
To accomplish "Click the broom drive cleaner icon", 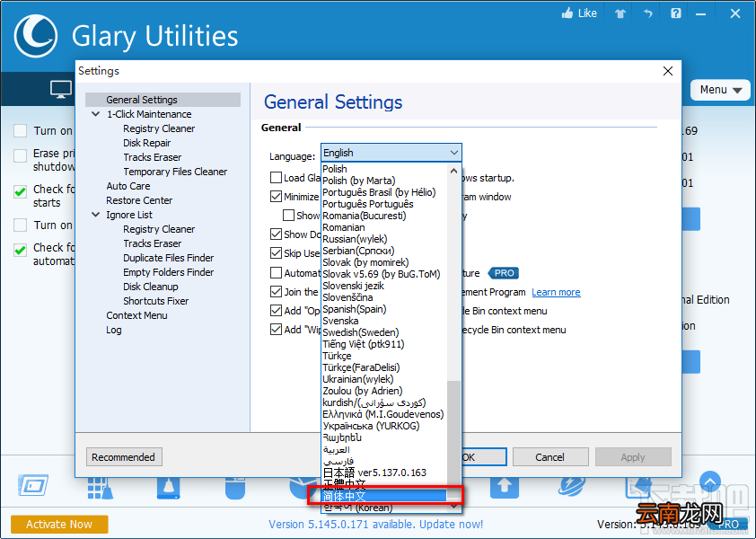I will point(168,489).
